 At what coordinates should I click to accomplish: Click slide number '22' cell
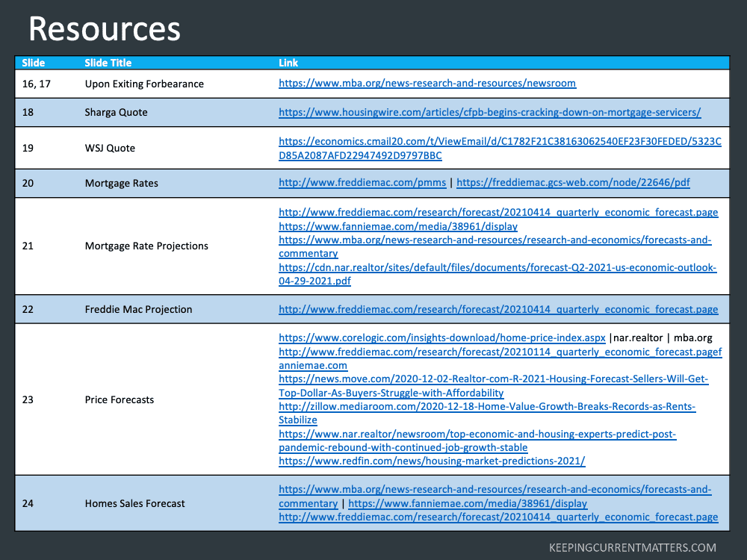[28, 310]
